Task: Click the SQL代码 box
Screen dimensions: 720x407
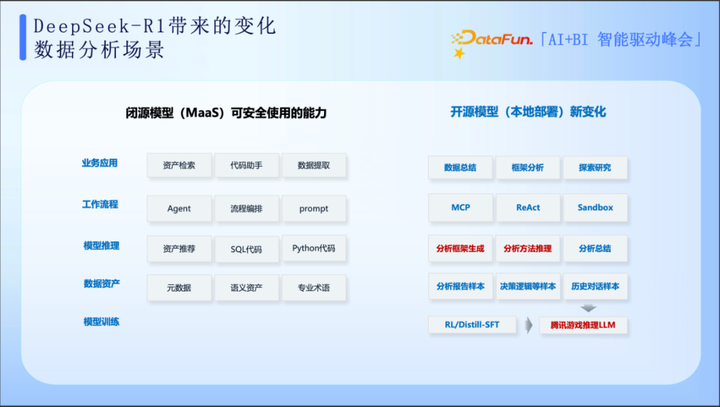Action: coord(247,249)
